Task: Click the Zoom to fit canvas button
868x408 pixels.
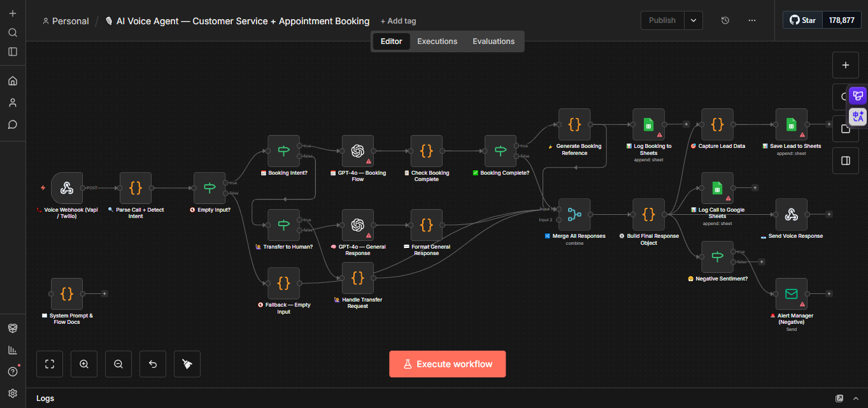Action: [x=50, y=364]
